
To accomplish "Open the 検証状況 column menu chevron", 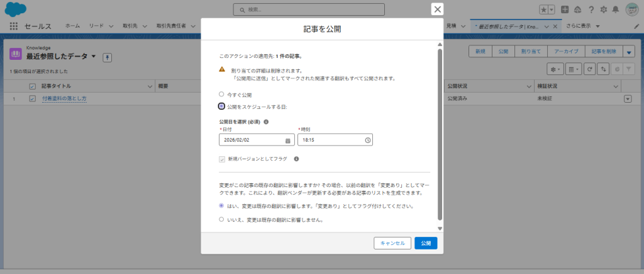I will pyautogui.click(x=616, y=86).
